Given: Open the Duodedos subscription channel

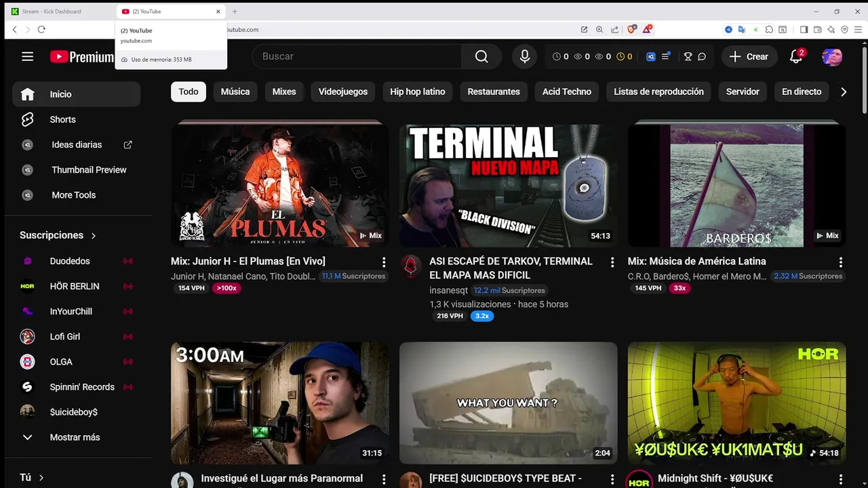Looking at the screenshot, I should coord(77,261).
